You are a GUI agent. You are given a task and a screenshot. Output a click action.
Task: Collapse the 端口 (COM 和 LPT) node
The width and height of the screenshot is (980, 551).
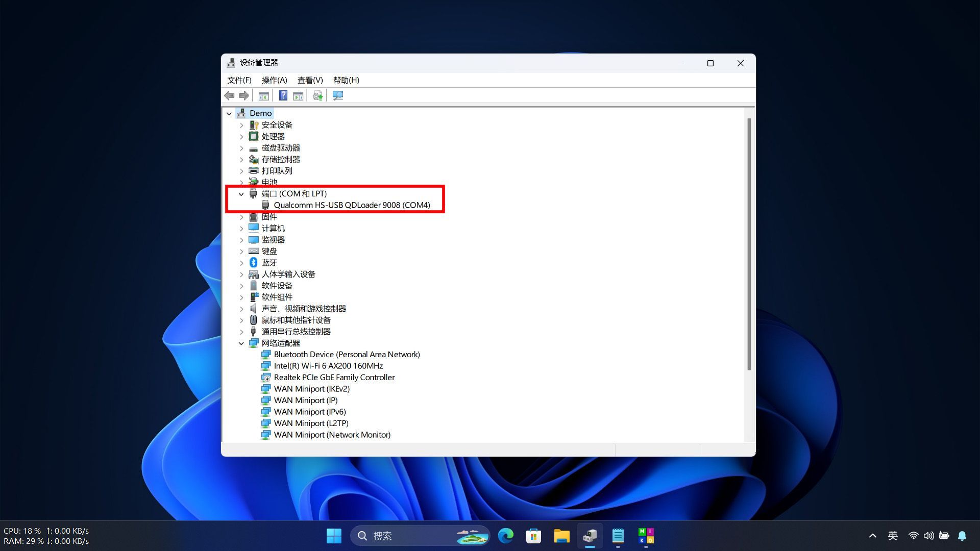tap(241, 194)
